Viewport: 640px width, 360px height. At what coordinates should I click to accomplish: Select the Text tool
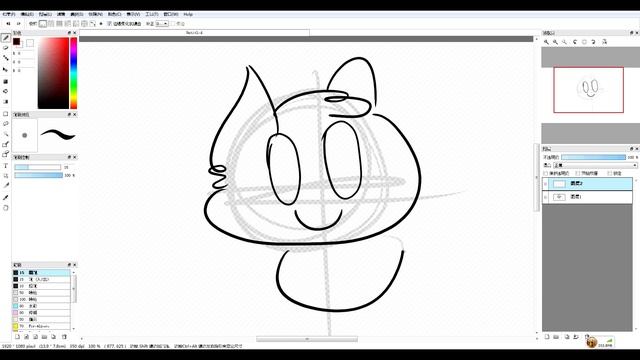click(6, 166)
